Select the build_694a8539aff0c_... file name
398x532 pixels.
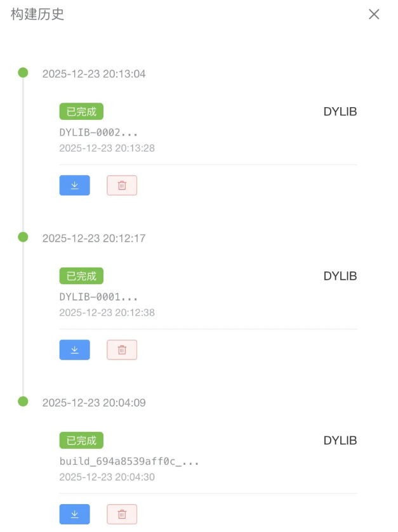(x=129, y=461)
